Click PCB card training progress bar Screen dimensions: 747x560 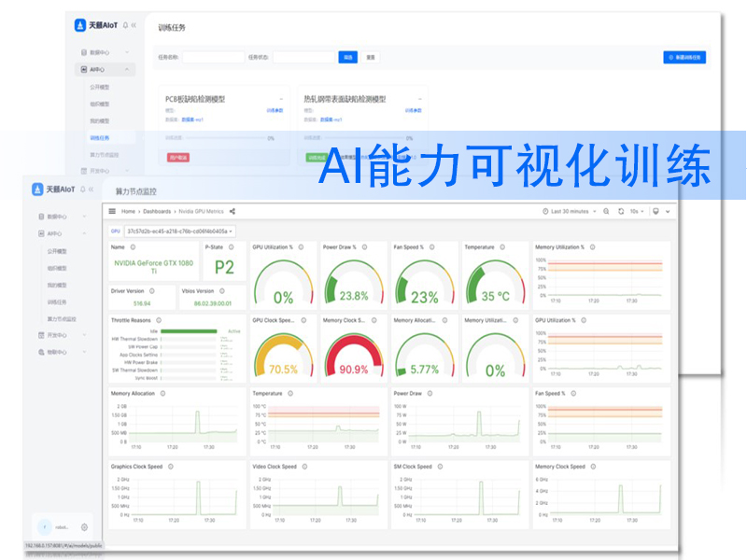[x=226, y=138]
